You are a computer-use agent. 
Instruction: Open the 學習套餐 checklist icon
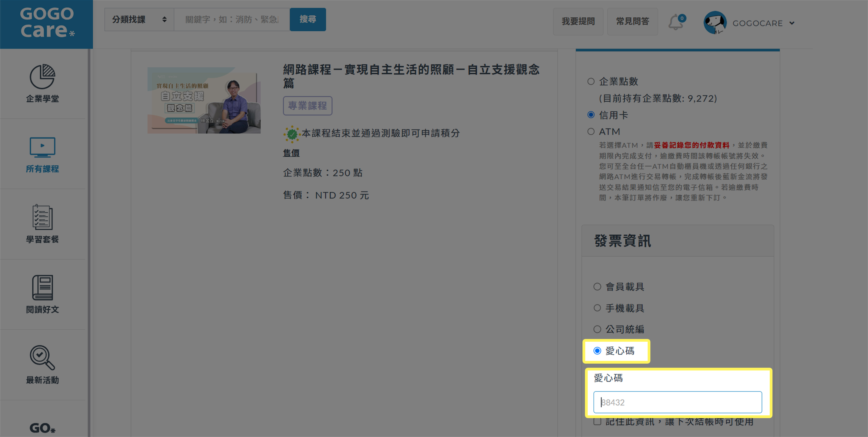(x=42, y=217)
